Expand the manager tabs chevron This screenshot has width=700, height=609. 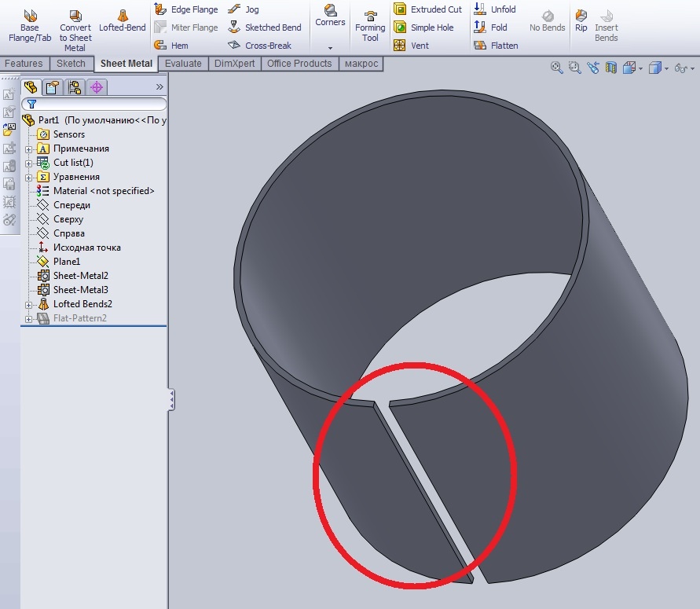(x=159, y=87)
